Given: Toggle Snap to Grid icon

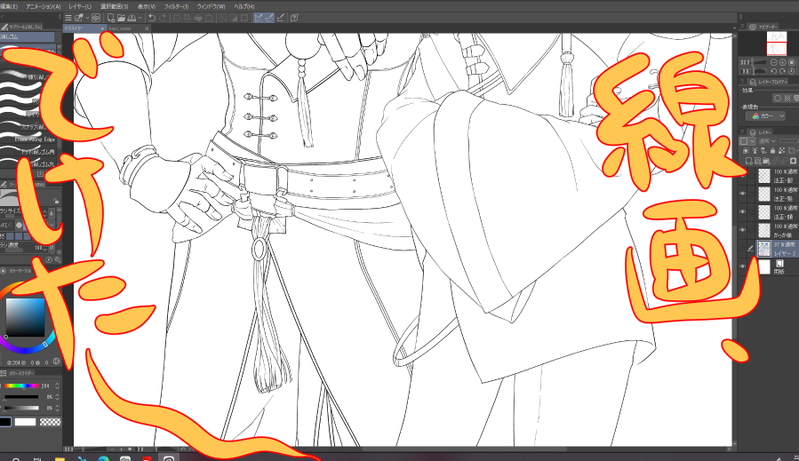Looking at the screenshot, I should point(280,18).
